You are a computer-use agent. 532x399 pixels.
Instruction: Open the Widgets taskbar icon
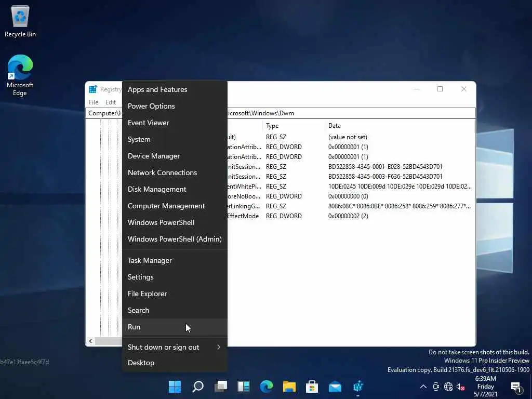pyautogui.click(x=244, y=387)
